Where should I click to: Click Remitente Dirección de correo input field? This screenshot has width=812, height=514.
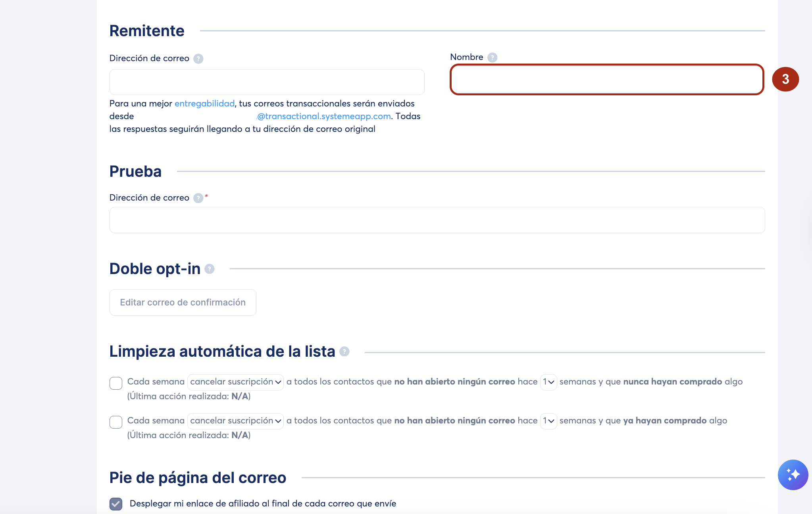point(267,82)
